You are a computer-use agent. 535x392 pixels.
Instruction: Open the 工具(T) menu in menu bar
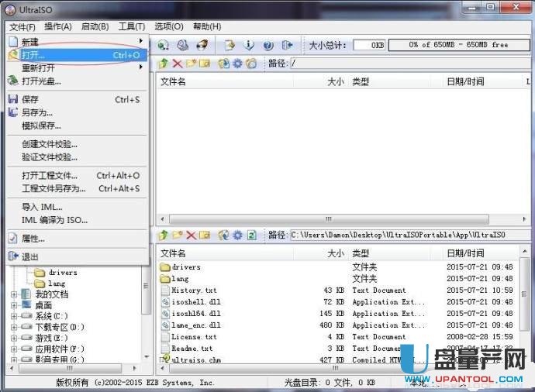click(132, 26)
